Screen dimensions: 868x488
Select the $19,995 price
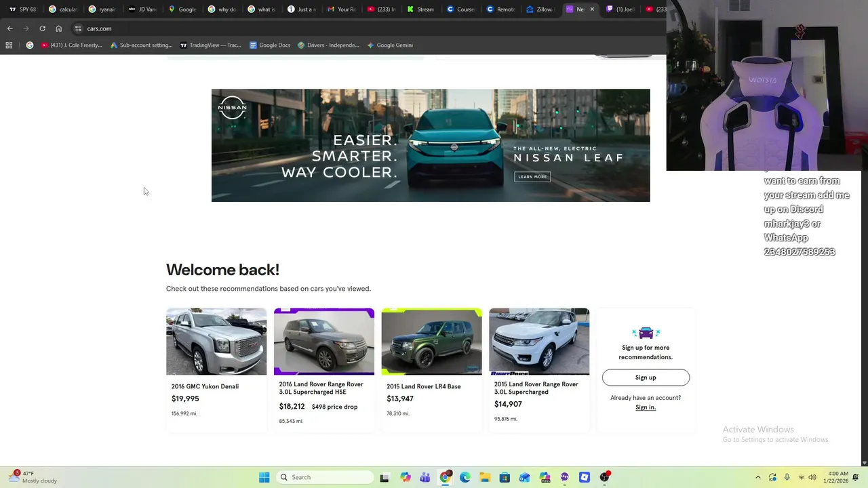(x=185, y=399)
